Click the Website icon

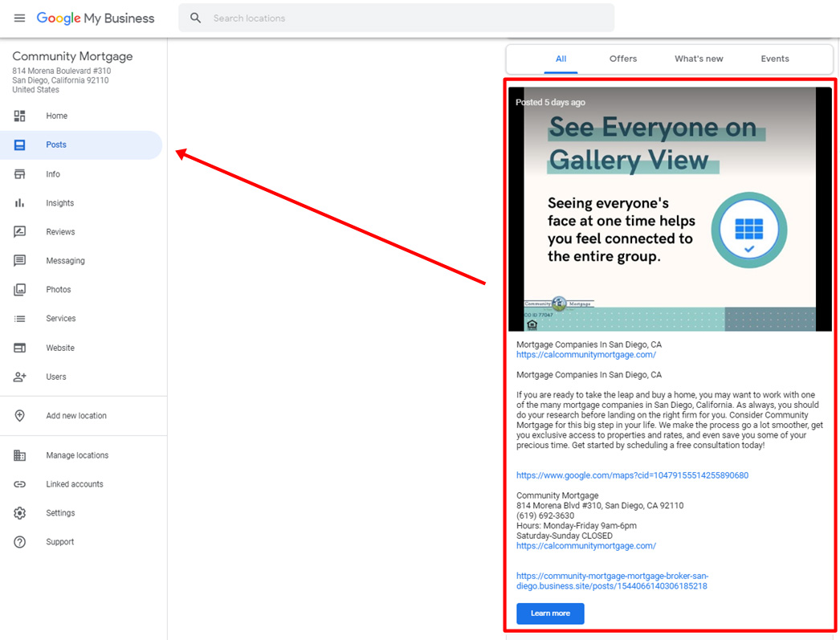coord(20,348)
